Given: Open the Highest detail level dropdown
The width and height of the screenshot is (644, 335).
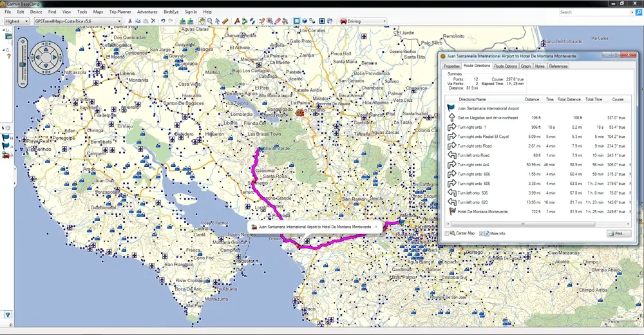Looking at the screenshot, I should tap(17, 21).
